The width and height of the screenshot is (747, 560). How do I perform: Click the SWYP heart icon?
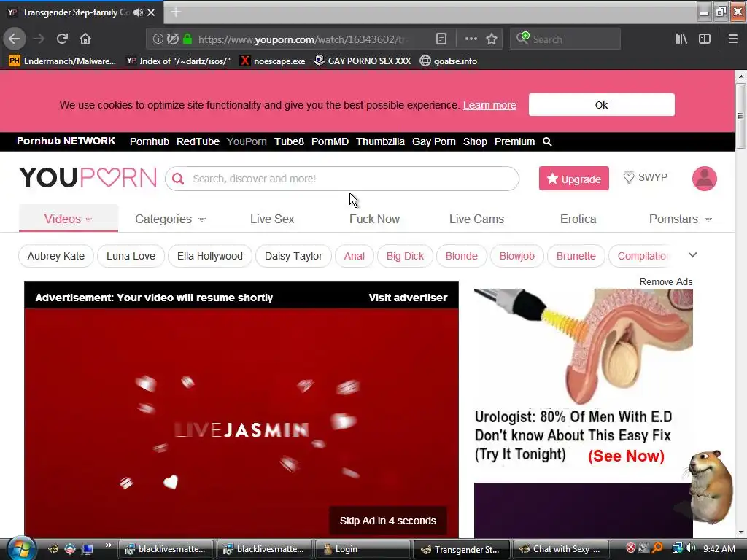(x=629, y=177)
